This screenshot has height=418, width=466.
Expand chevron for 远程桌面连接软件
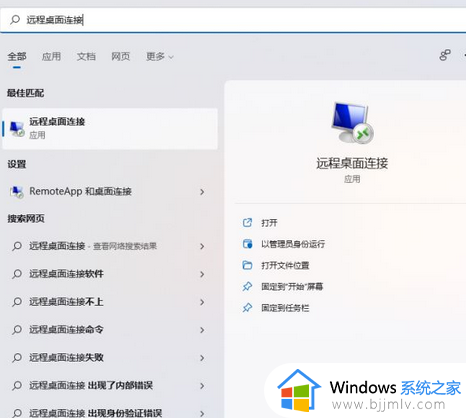click(x=202, y=274)
